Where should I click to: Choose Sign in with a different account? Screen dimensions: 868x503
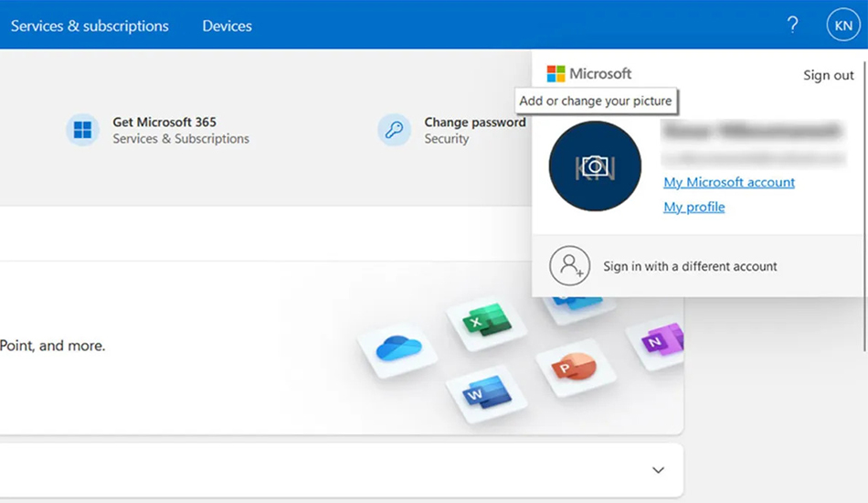(x=690, y=266)
